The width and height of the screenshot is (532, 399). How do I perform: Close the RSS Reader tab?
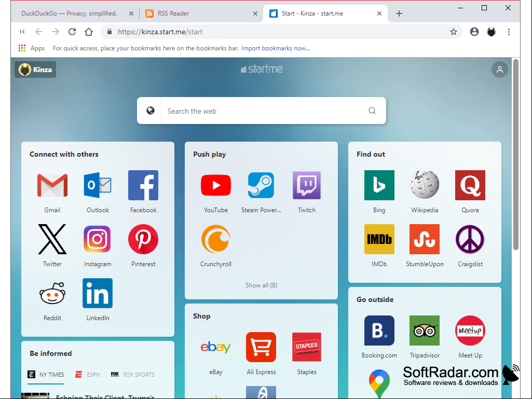255,13
